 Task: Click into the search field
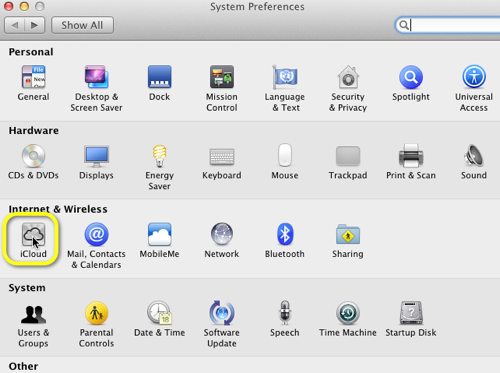click(x=448, y=25)
